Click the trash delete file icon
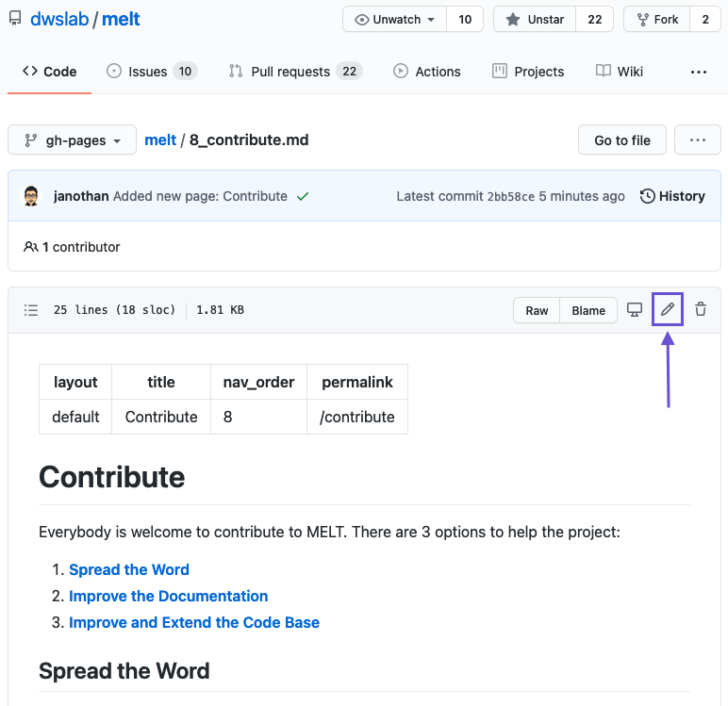The image size is (728, 706). pos(701,309)
